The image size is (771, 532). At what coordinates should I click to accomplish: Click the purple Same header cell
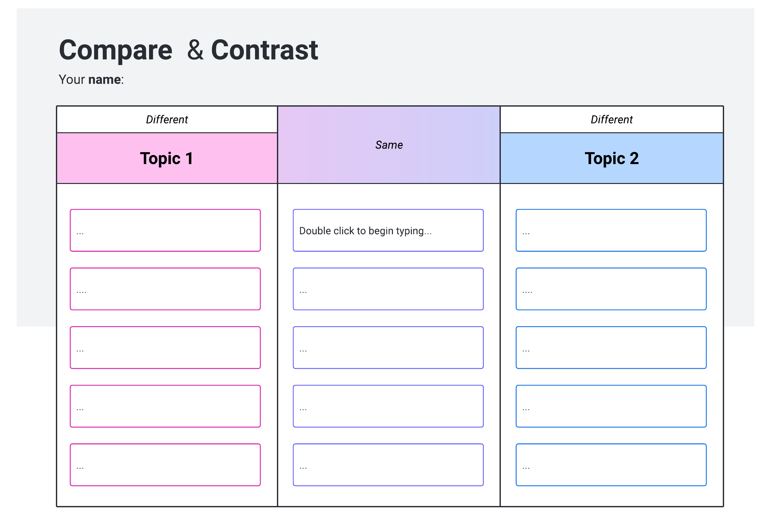[x=388, y=145]
